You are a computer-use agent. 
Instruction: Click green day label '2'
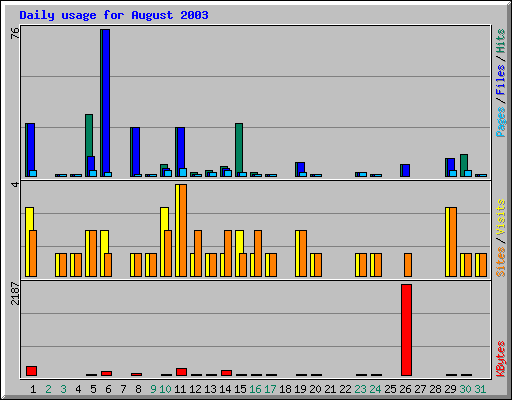click(x=48, y=389)
